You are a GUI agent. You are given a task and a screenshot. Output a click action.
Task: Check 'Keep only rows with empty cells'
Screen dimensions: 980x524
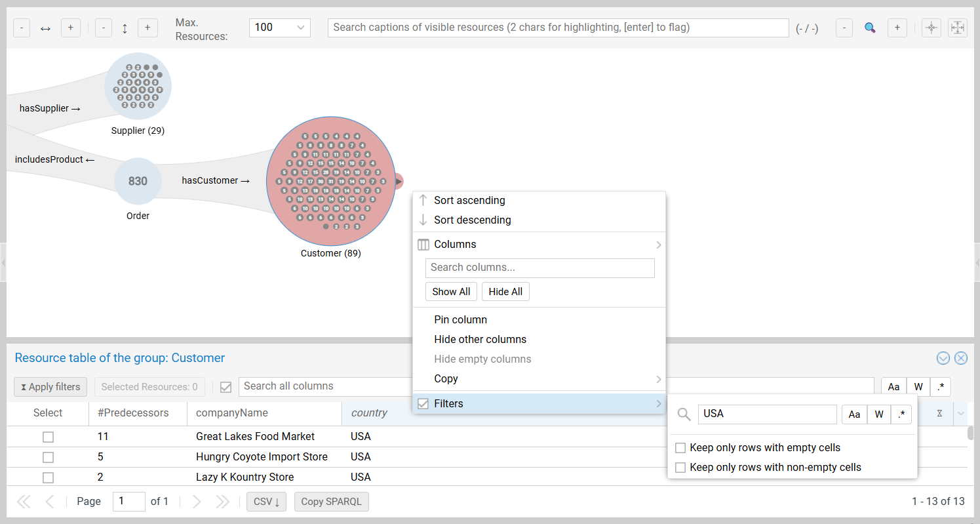[x=680, y=447]
